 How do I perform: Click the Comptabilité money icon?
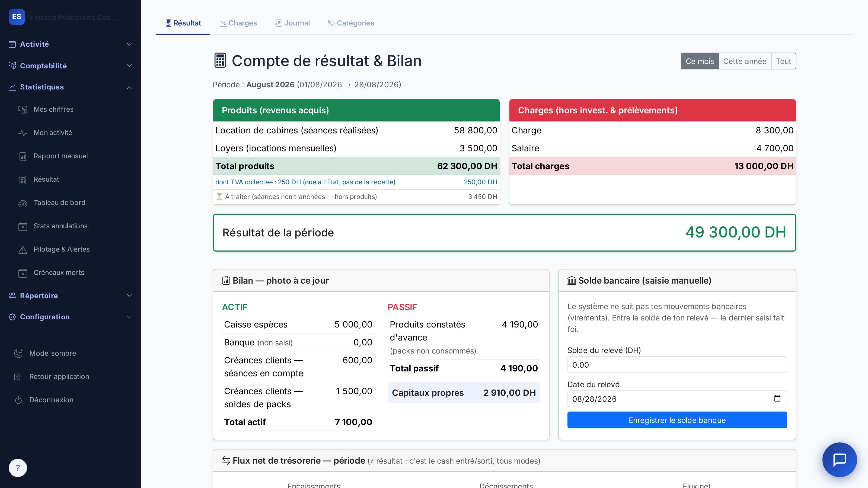pos(12,65)
